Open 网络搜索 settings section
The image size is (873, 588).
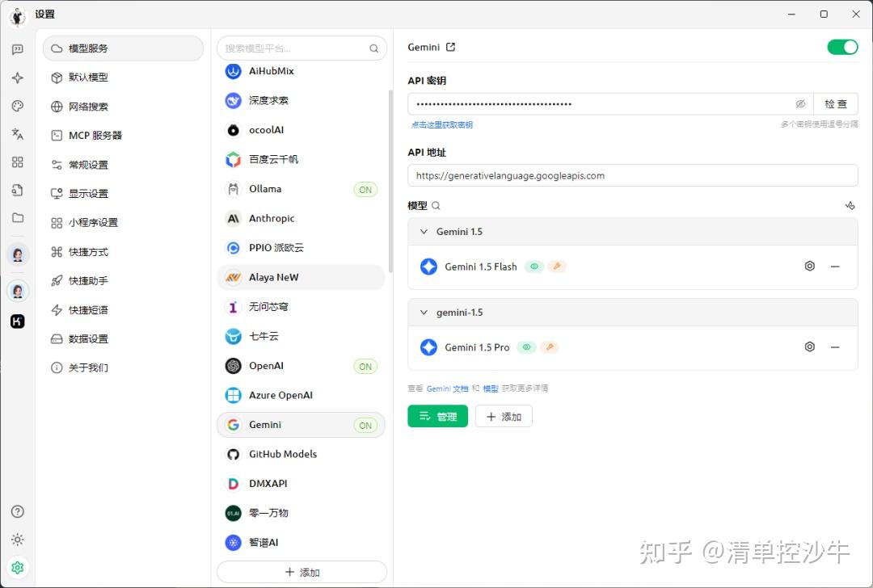[x=123, y=107]
